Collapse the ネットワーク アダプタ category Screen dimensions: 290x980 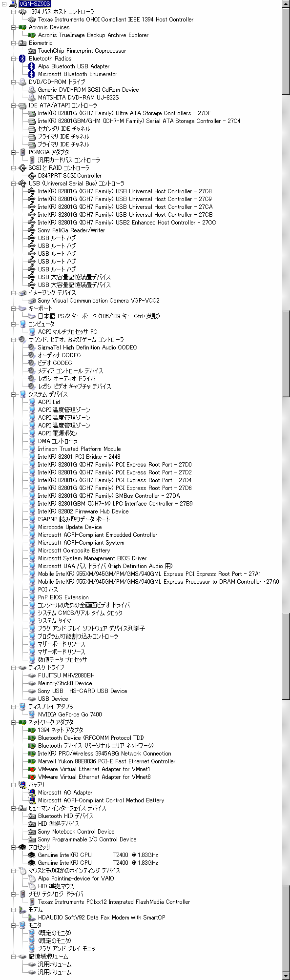pos(13,722)
